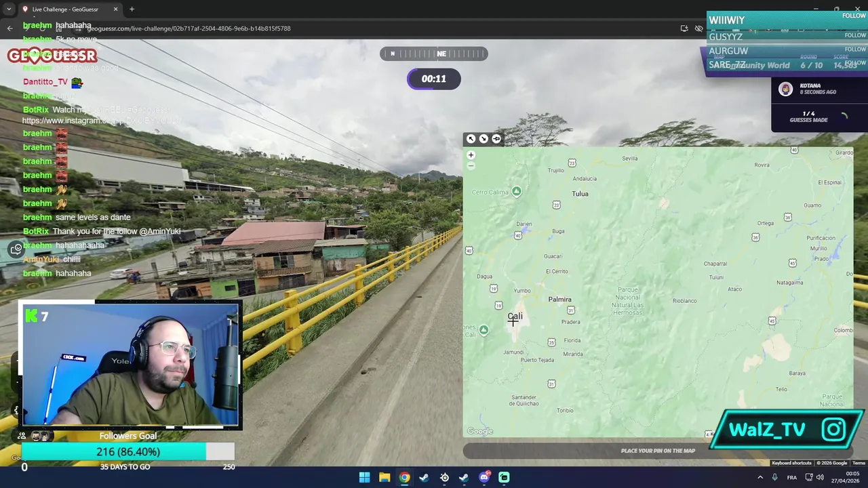
Task: Open SteelSeries app from the taskbar
Action: pos(444,477)
